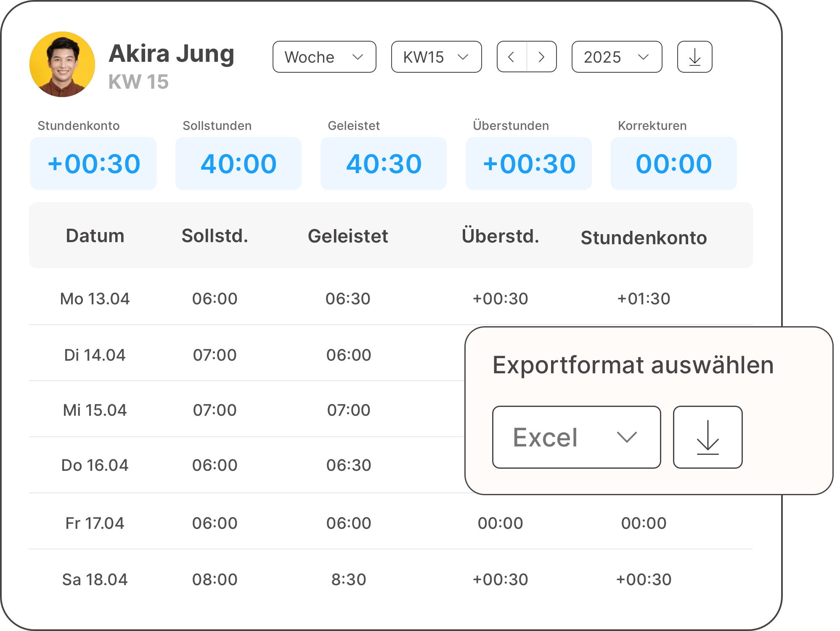840x631 pixels.
Task: Select the Sa 18.04 row
Action: [x=95, y=579]
